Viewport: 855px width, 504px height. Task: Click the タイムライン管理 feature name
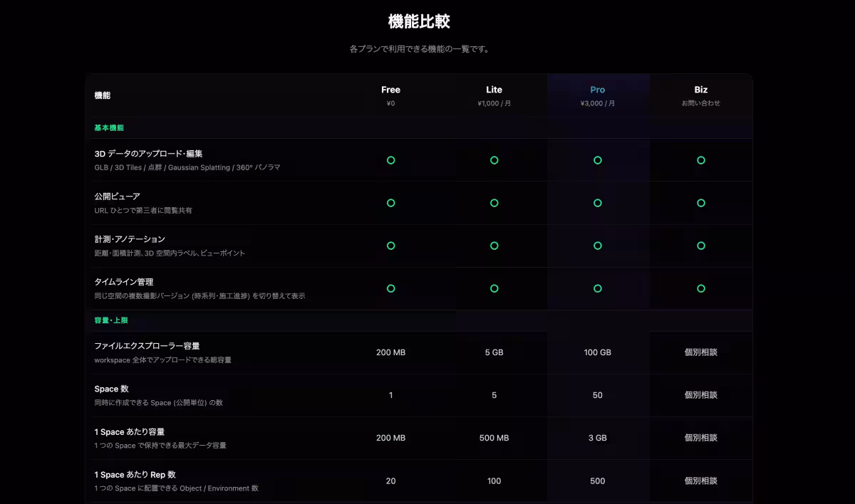tap(123, 282)
